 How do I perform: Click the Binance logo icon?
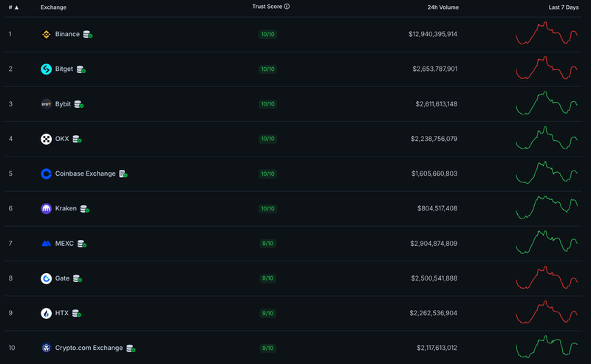coord(46,34)
